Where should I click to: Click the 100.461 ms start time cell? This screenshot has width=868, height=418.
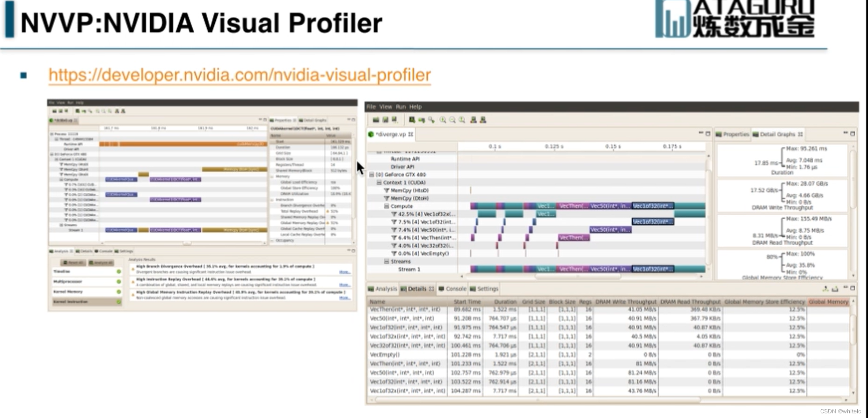pyautogui.click(x=465, y=345)
